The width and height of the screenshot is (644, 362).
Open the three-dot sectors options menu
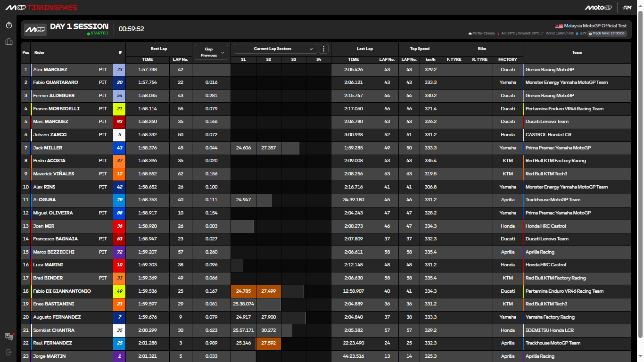click(x=323, y=49)
